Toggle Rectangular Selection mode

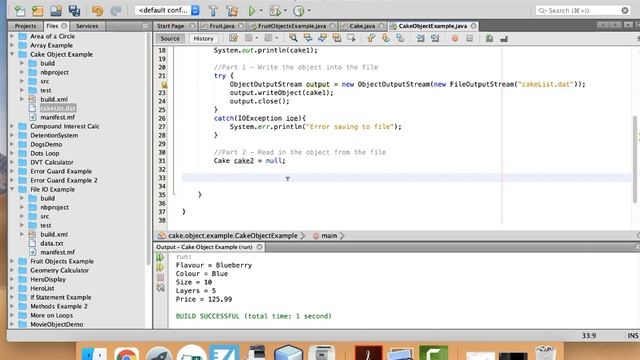click(351, 38)
